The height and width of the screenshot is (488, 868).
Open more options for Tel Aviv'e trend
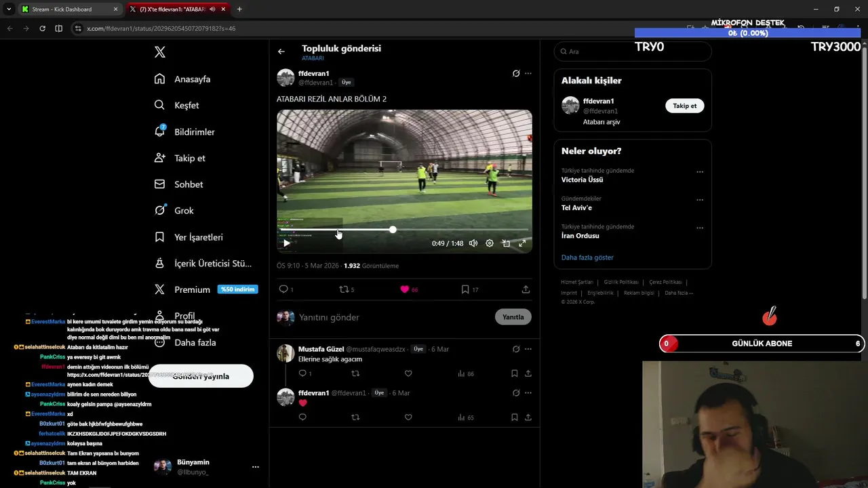[700, 200]
